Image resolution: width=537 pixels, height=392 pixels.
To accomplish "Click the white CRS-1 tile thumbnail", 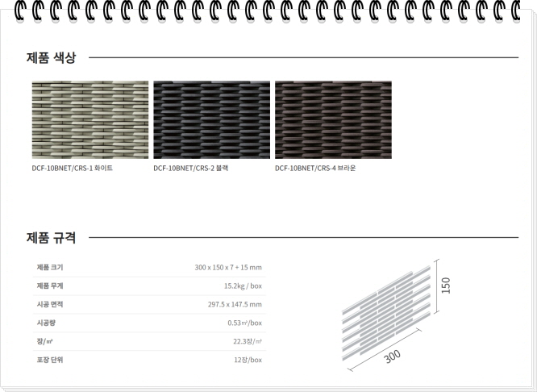I will point(90,119).
